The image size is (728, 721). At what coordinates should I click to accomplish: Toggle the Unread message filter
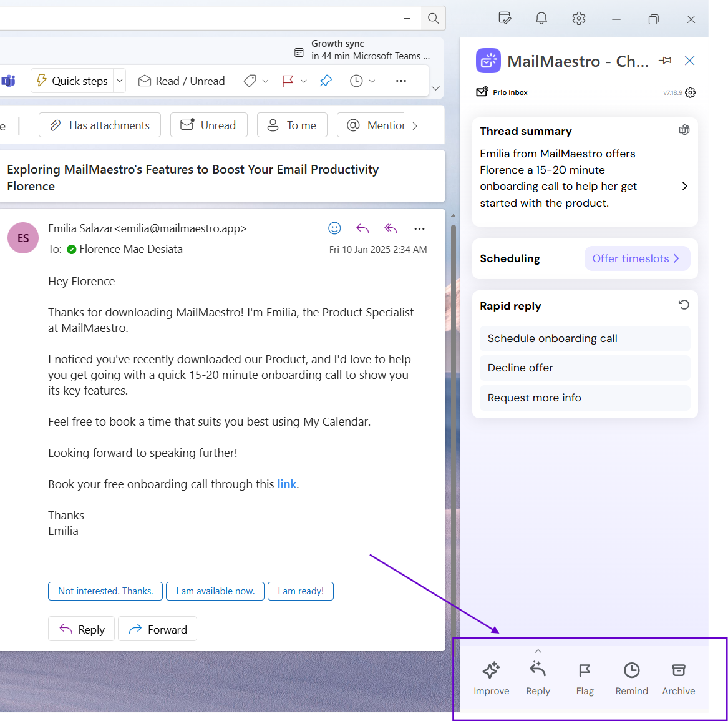pos(208,125)
